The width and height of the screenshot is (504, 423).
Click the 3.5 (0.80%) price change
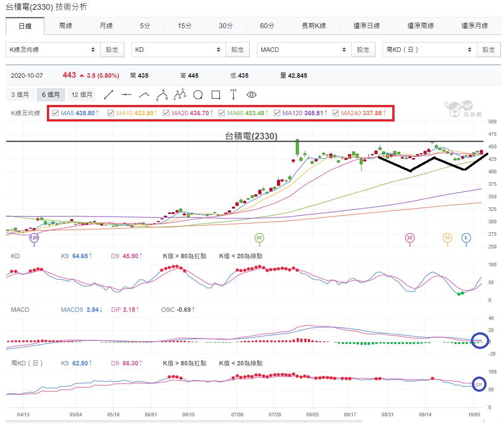(x=103, y=76)
